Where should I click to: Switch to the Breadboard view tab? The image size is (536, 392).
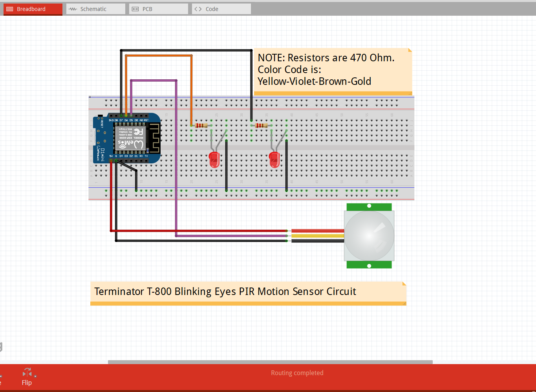point(33,9)
